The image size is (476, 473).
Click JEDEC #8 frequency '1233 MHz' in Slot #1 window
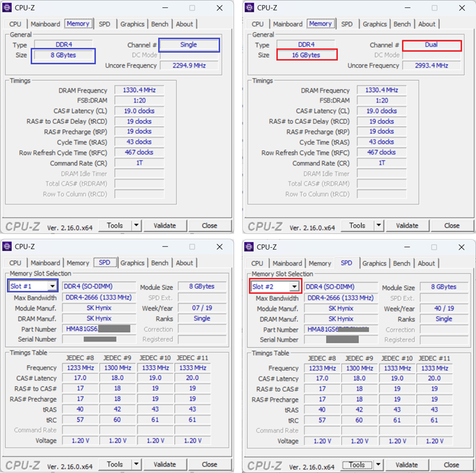click(80, 367)
